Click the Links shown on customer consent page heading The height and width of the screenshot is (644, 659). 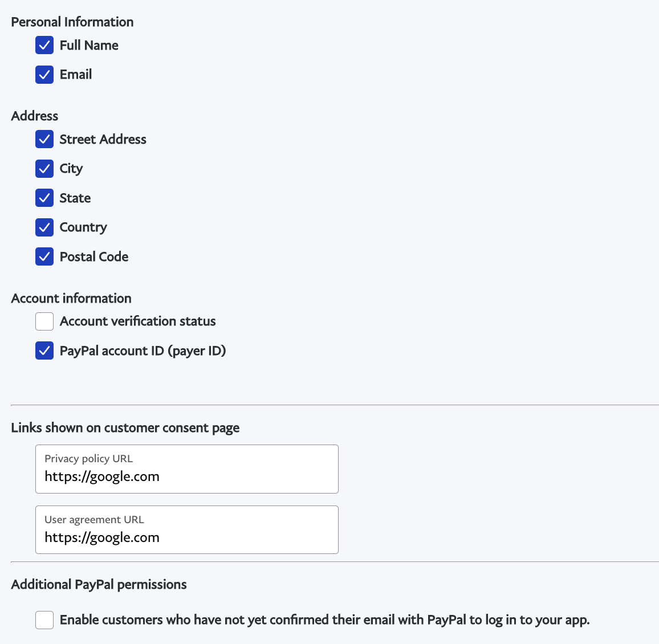tap(125, 427)
